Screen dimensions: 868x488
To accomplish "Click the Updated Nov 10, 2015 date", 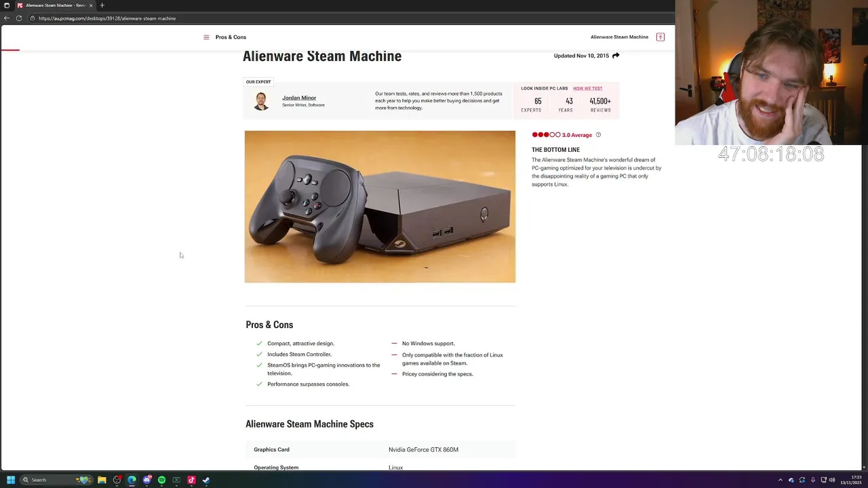I will [x=581, y=56].
